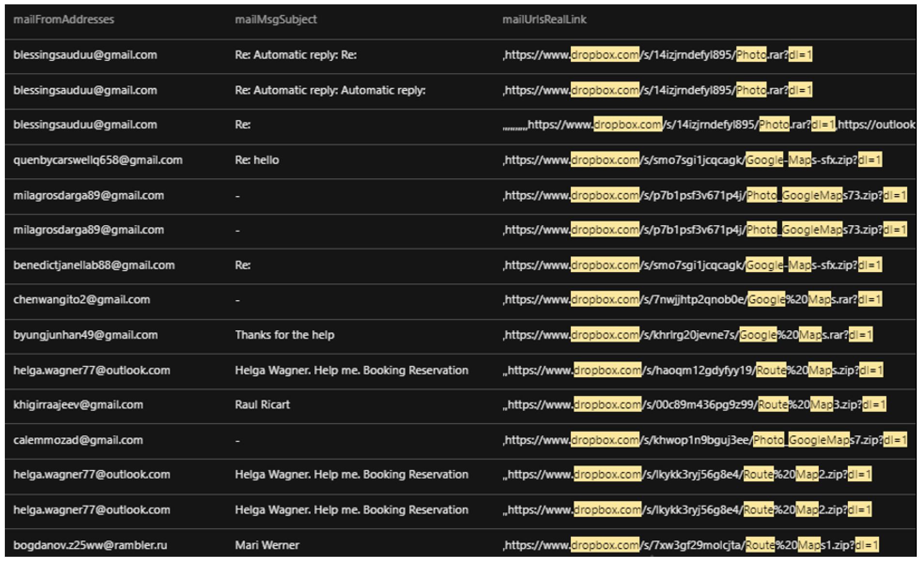
Task: Click the mailMsgSubject column header
Action: pyautogui.click(x=276, y=20)
